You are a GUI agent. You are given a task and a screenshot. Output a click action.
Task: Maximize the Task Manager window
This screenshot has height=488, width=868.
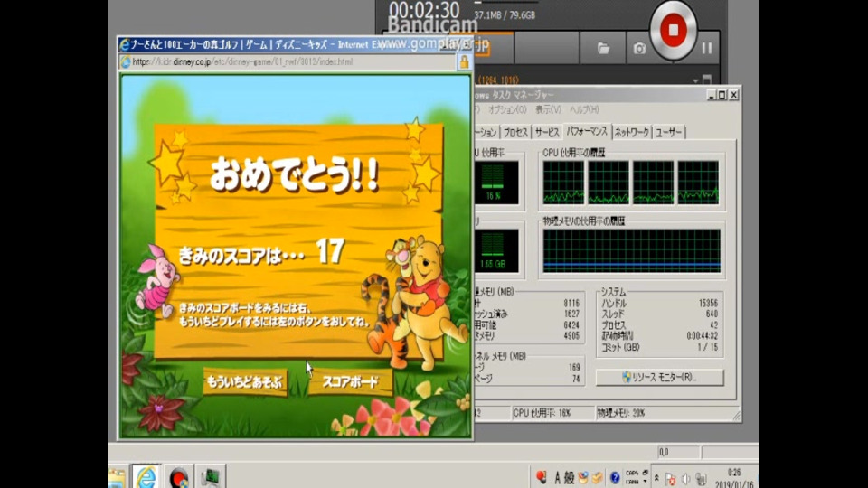click(722, 95)
